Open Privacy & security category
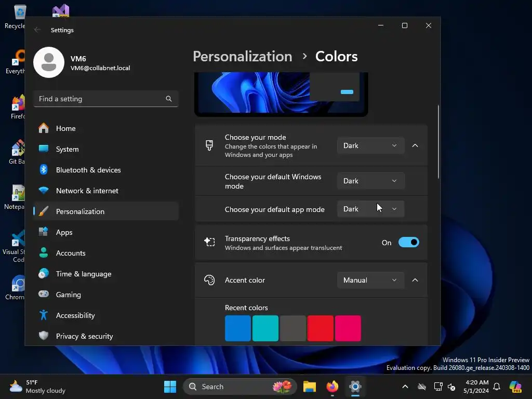Screen dimensions: 532x399 pyautogui.click(x=106, y=336)
